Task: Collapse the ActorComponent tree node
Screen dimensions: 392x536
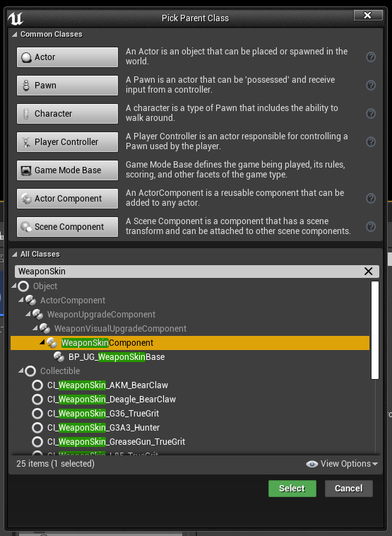Action: pos(21,300)
